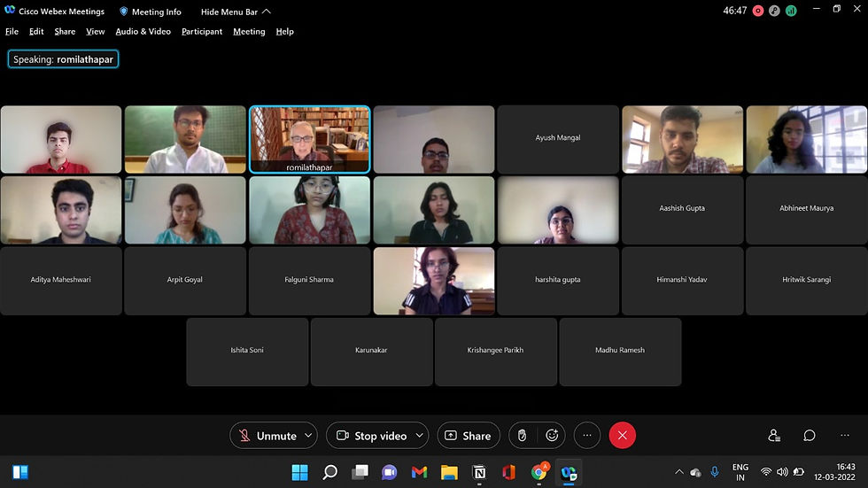The image size is (868, 488).
Task: Open the Edit menu
Action: click(x=36, y=32)
